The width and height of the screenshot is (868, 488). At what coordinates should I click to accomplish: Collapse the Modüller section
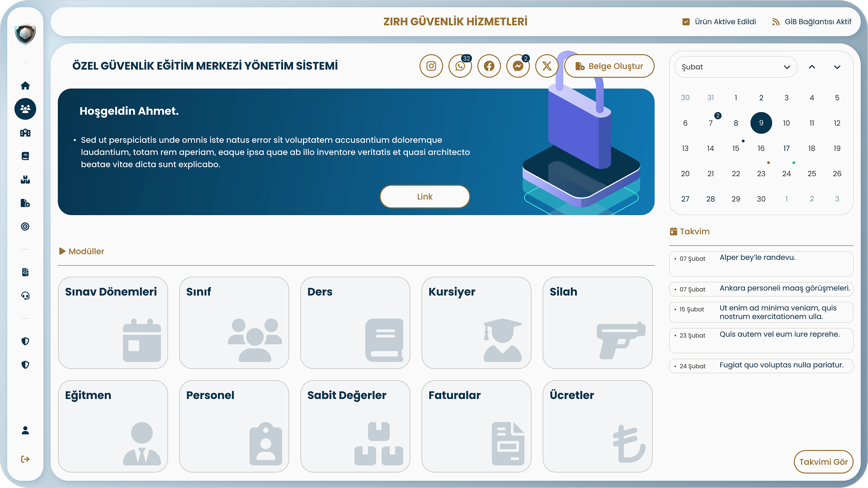[63, 251]
